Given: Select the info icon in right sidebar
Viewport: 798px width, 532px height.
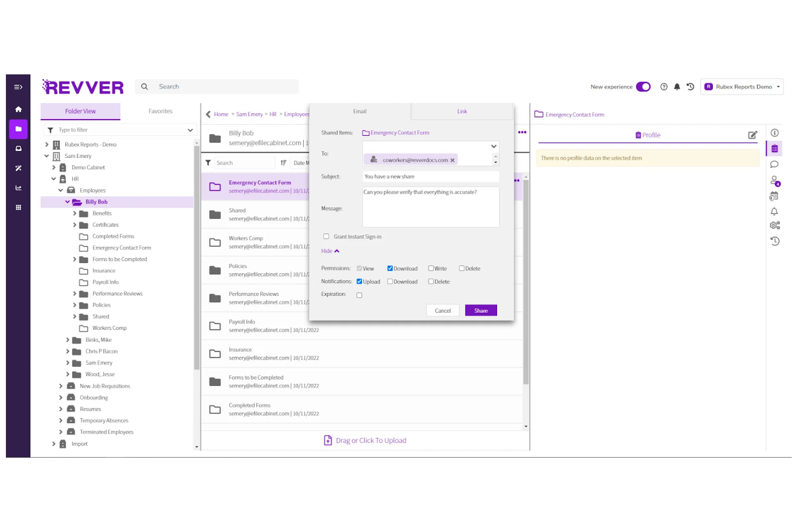Looking at the screenshot, I should (775, 133).
